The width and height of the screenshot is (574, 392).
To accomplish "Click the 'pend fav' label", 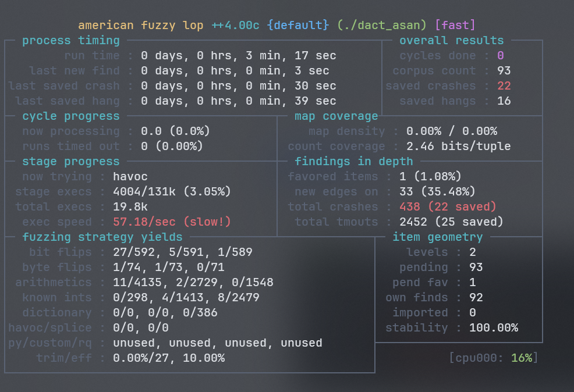I will 420,282.
